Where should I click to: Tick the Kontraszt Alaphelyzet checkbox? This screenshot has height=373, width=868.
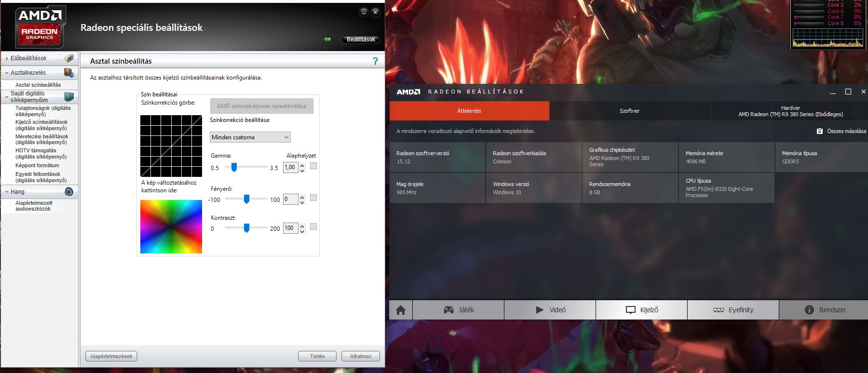click(x=313, y=226)
